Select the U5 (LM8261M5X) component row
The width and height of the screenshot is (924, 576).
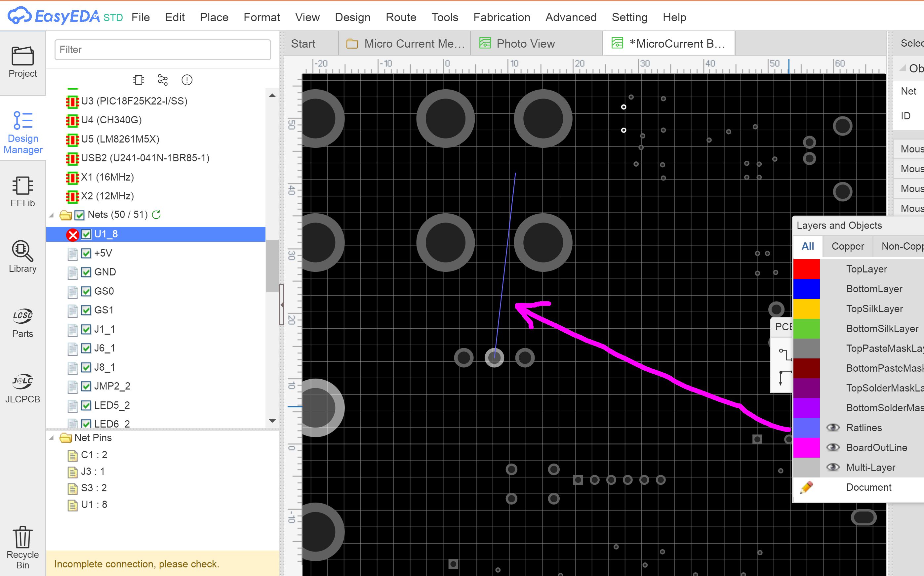click(156, 139)
